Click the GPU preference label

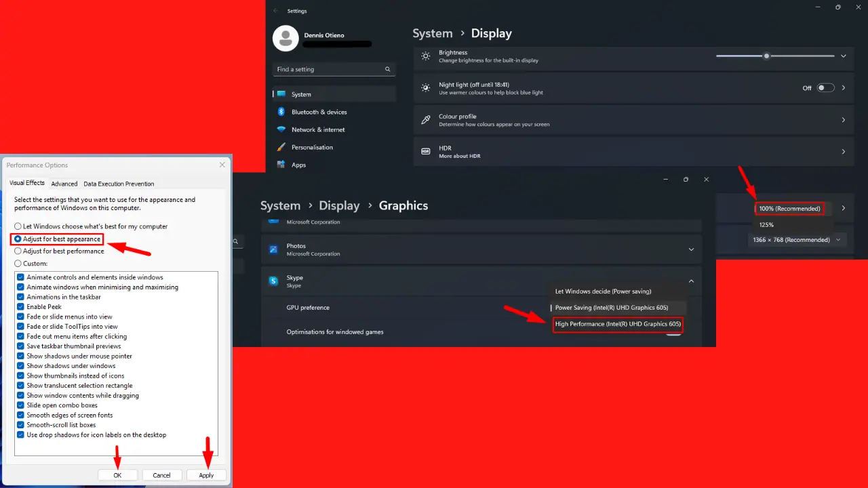308,308
